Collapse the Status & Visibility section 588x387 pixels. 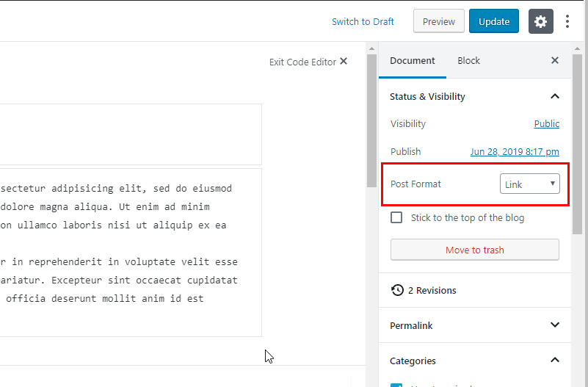(555, 96)
